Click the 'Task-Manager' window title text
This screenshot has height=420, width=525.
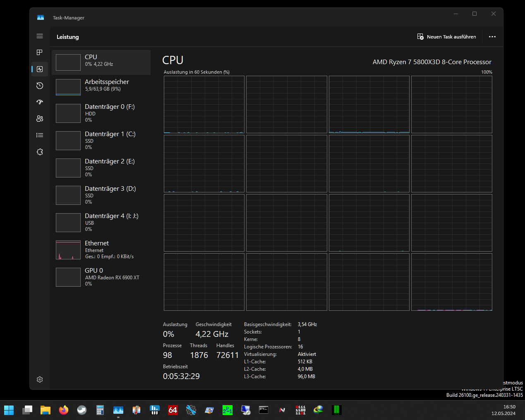(69, 18)
